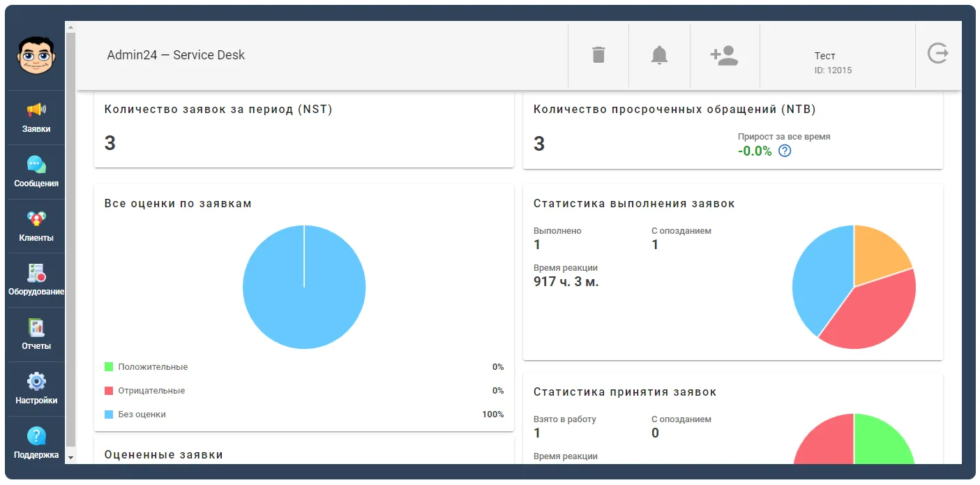Open notifications bell
Image resolution: width=980 pixels, height=485 pixels.
tap(659, 55)
